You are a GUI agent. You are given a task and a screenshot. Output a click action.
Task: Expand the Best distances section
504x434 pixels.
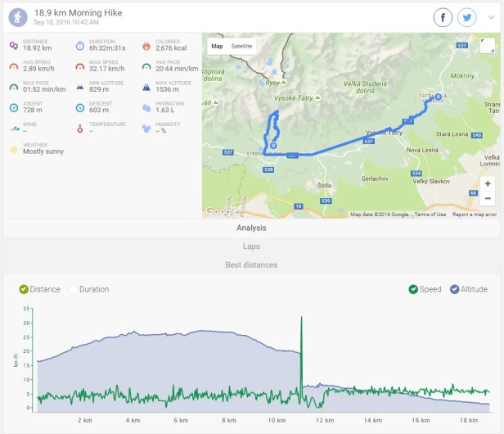click(x=251, y=264)
